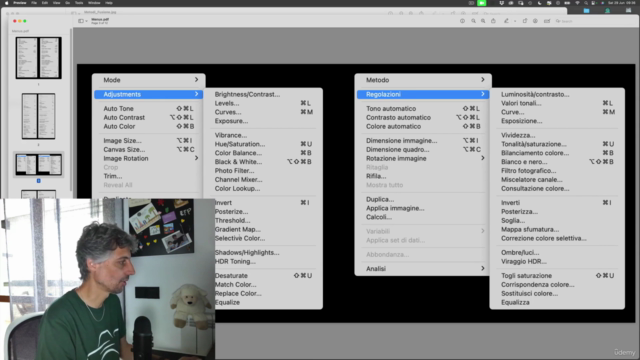Select the Highlight pen icon
Screen dimensions: 640x360
click(x=506, y=21)
